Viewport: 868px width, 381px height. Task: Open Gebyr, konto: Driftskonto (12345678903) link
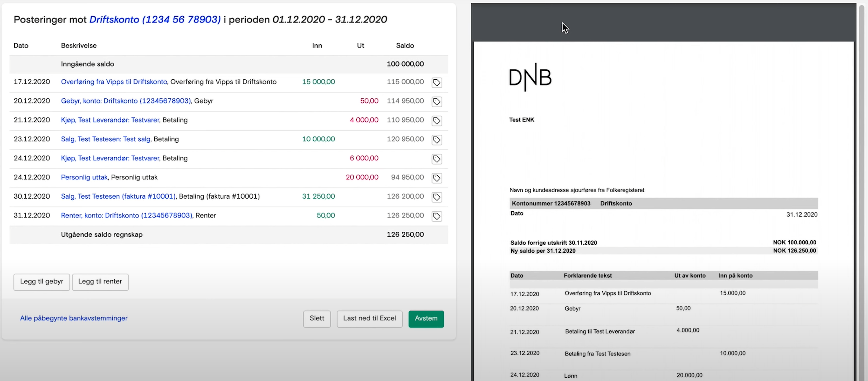(126, 101)
